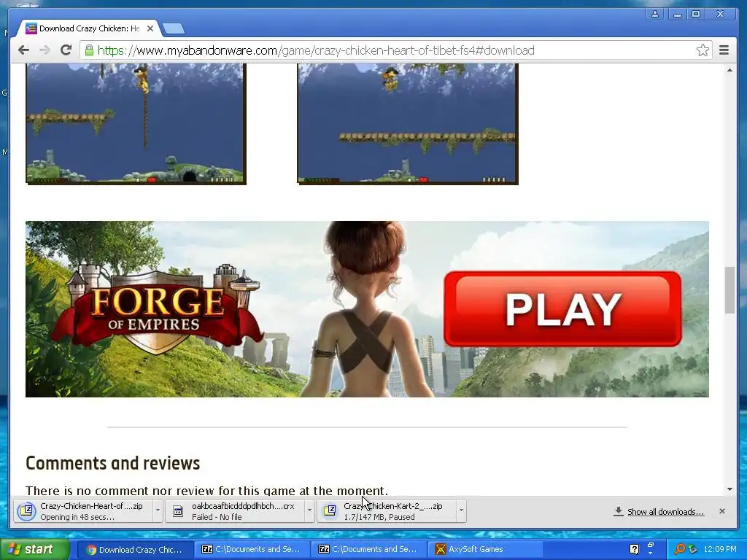
Task: Open a new tab button
Action: click(174, 28)
